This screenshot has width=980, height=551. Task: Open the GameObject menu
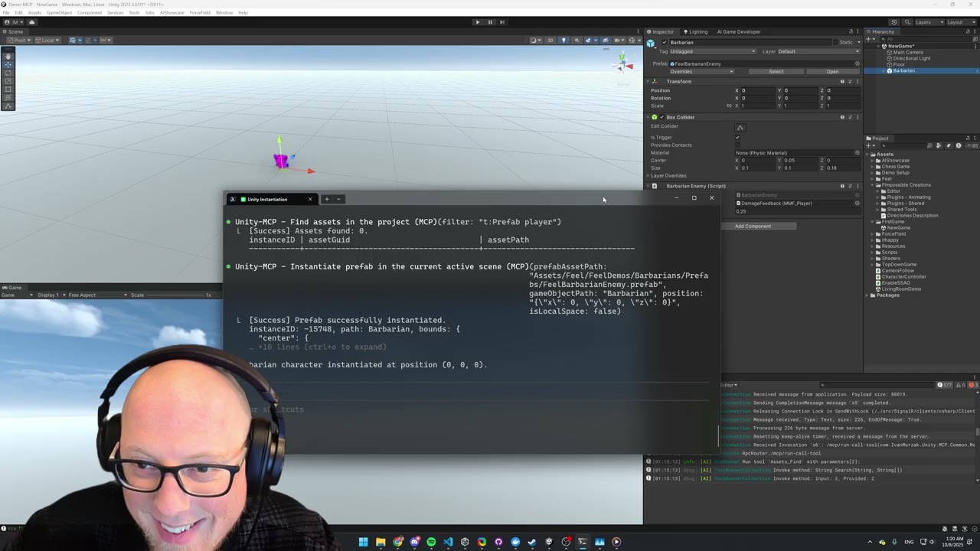click(x=59, y=13)
